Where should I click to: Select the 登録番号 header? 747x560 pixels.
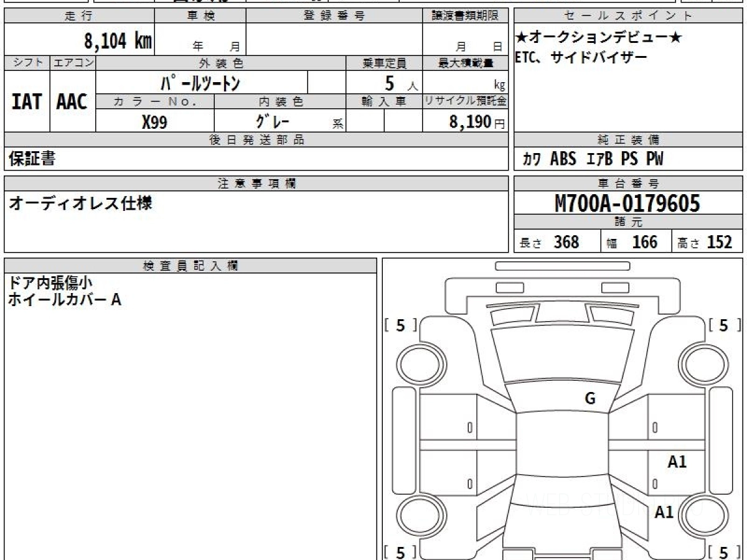point(334,16)
